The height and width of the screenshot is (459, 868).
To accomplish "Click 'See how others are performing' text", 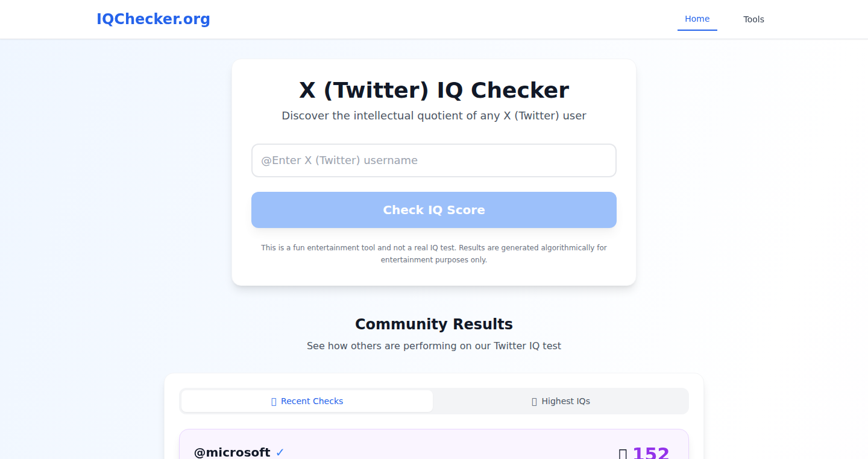I will (x=434, y=346).
